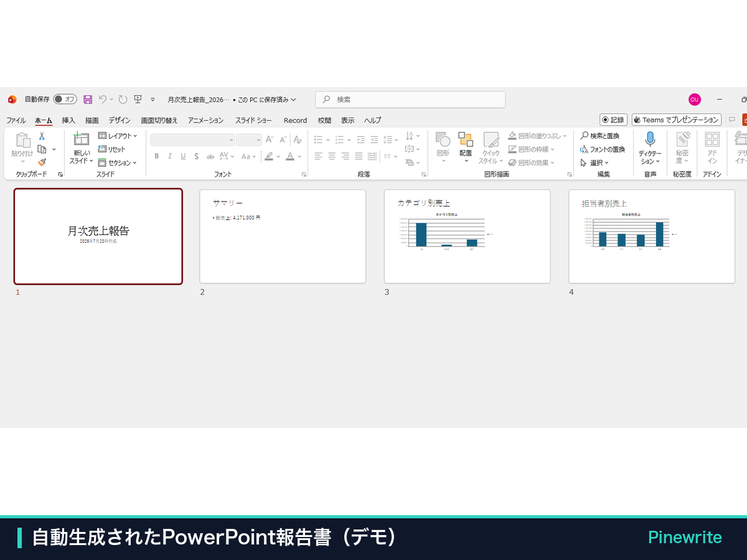Open the 図形の塗りつぶし shape fill menu
Viewport: 747px width, 560px height.
tap(537, 136)
